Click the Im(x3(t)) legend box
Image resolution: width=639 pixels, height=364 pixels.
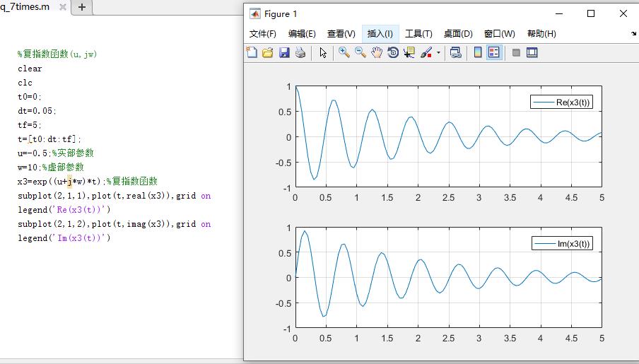pyautogui.click(x=562, y=244)
